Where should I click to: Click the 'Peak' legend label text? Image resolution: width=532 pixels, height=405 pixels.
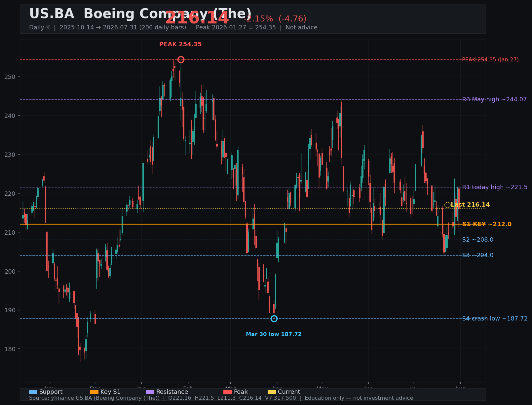(241, 392)
